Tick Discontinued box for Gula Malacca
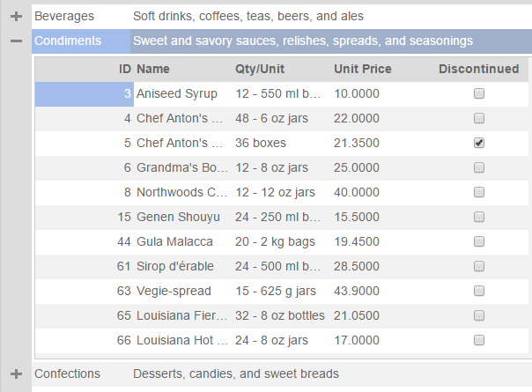Screen dimensions: 532x392 tap(479, 241)
